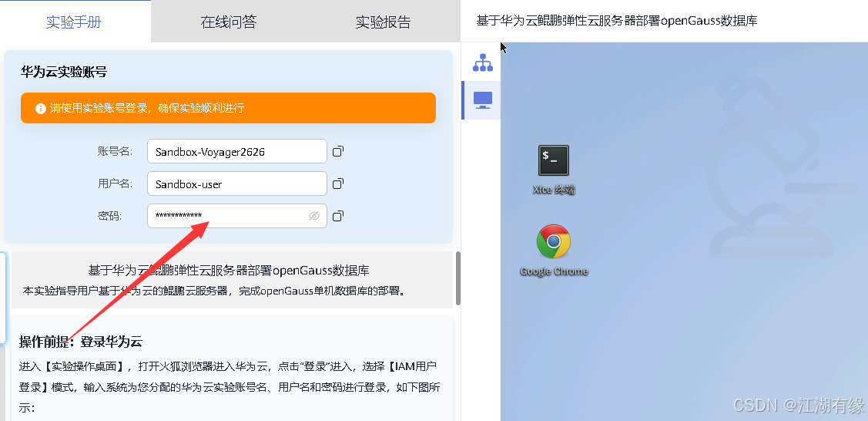The width and height of the screenshot is (868, 421).
Task: Copy the Sandbox-user username
Action: coord(338,184)
